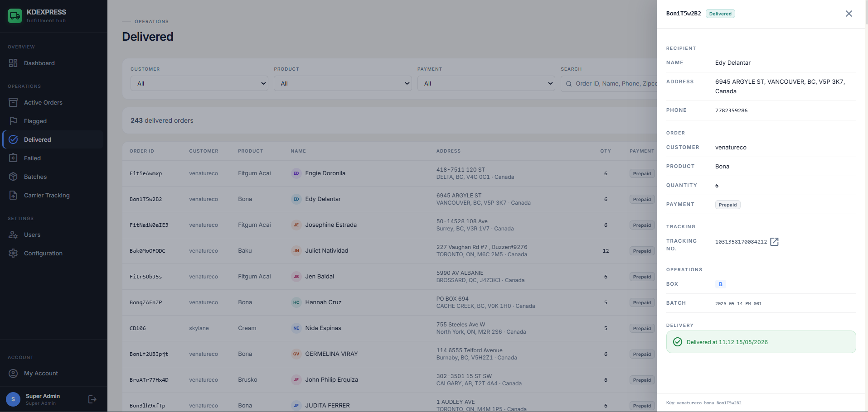The image size is (868, 412).
Task: Open My Account page
Action: tap(53, 373)
